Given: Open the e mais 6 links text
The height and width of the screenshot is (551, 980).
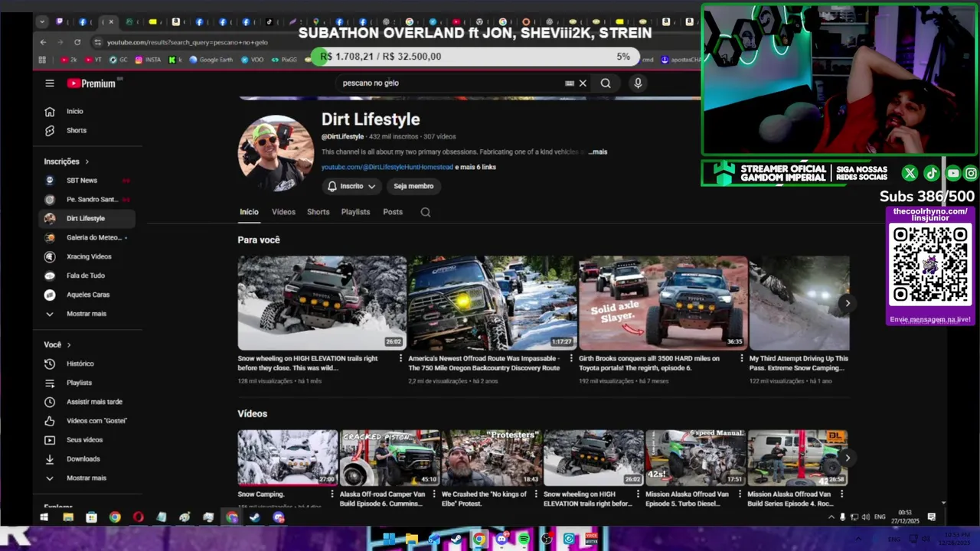Looking at the screenshot, I should [x=475, y=168].
